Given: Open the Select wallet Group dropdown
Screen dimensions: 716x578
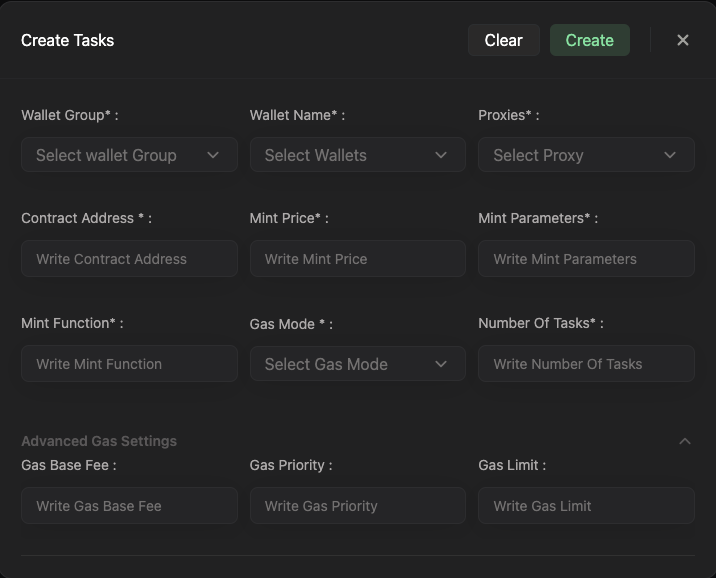Looking at the screenshot, I should [120, 155].
